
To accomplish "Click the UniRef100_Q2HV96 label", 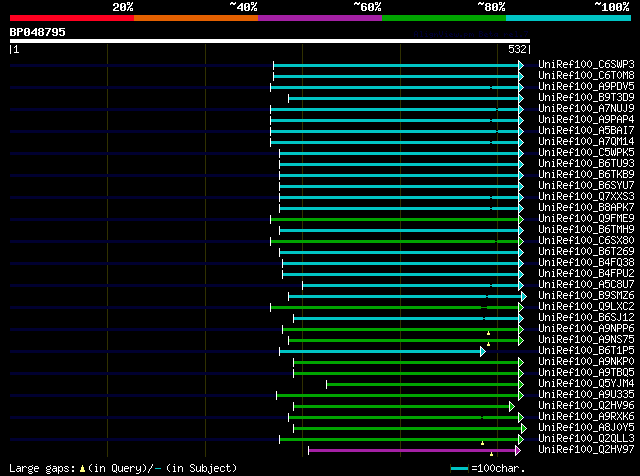I will (x=586, y=406).
